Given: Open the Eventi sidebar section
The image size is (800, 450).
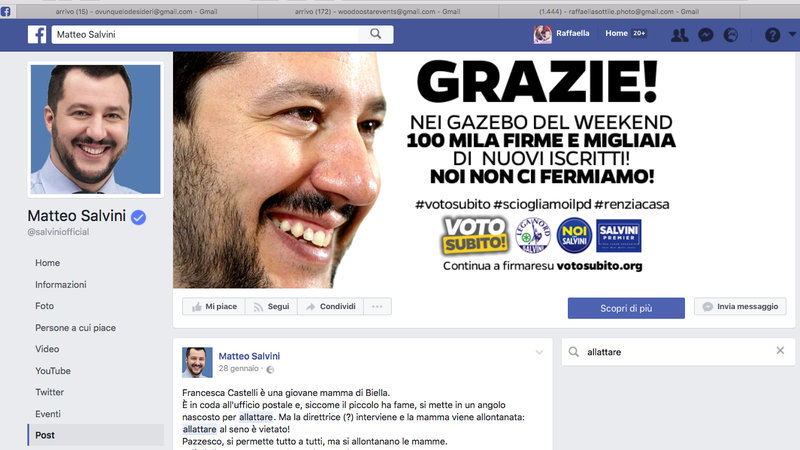Looking at the screenshot, I should coord(48,414).
